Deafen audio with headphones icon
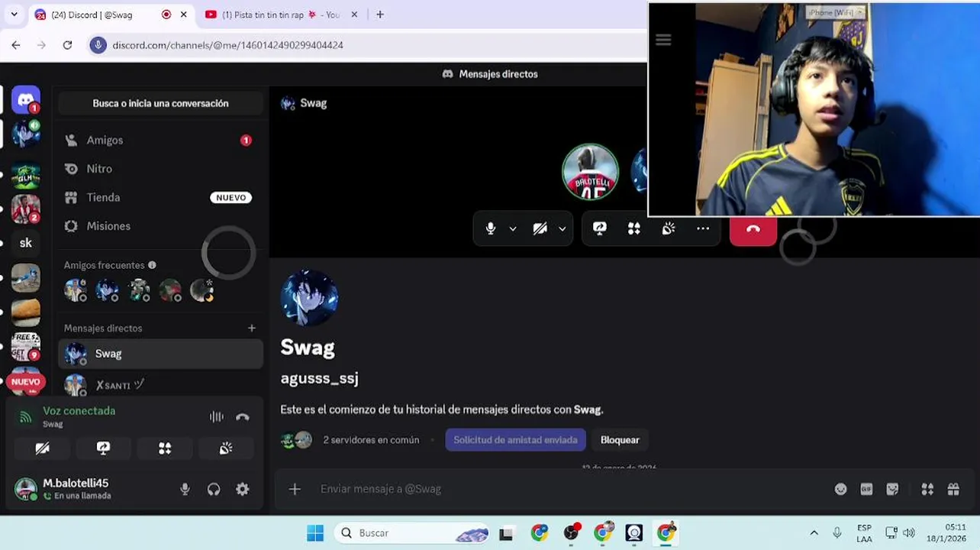 tap(214, 490)
